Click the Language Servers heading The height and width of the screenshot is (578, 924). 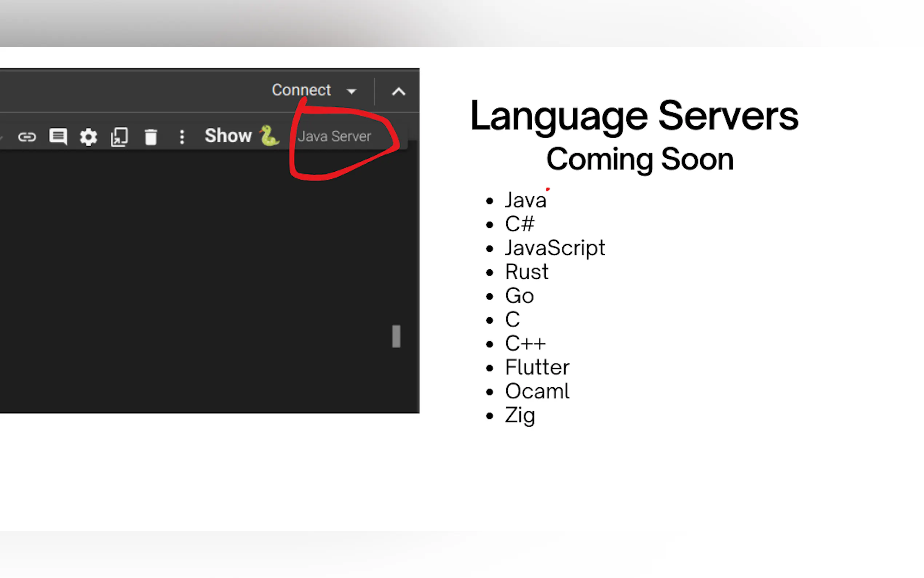[x=634, y=116]
